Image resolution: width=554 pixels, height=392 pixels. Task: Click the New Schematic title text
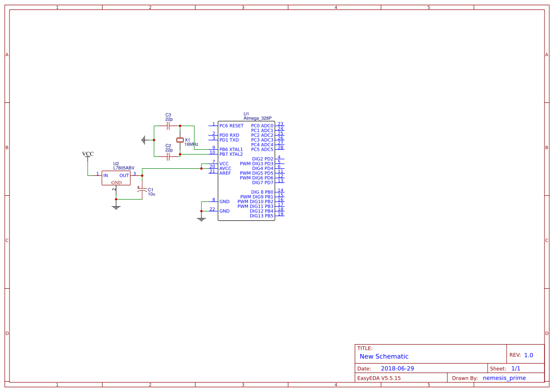[x=384, y=356]
